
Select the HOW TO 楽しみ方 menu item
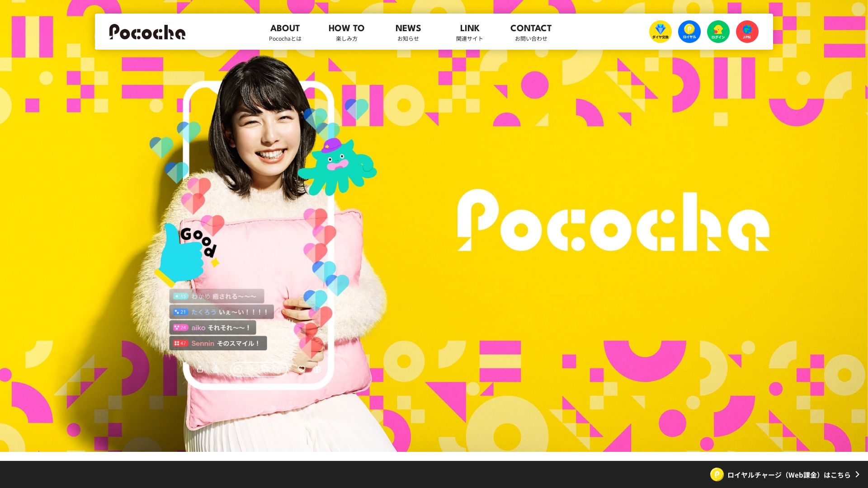[x=346, y=32]
